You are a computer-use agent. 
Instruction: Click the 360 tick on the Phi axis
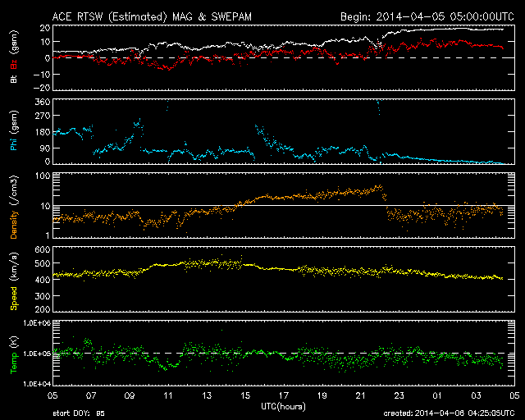43,103
